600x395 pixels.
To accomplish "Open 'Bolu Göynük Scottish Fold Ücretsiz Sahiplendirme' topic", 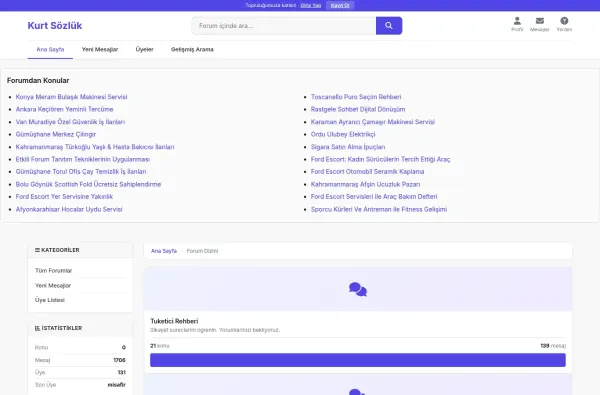I will click(88, 184).
